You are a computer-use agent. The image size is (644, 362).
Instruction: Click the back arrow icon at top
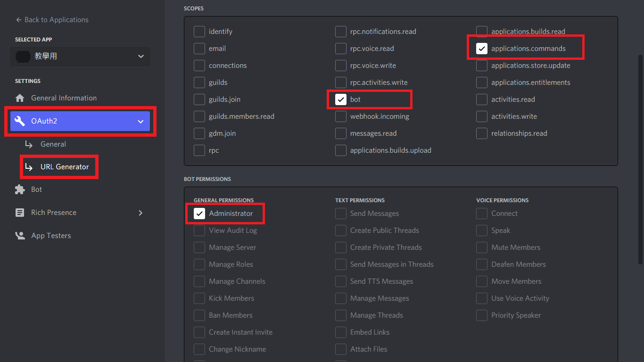(x=19, y=20)
